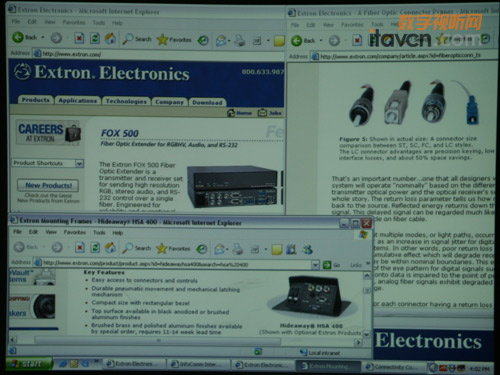Click the Stop icon in Hideaway window toolbar
Screen dimensions: 500x375
tap(79, 248)
